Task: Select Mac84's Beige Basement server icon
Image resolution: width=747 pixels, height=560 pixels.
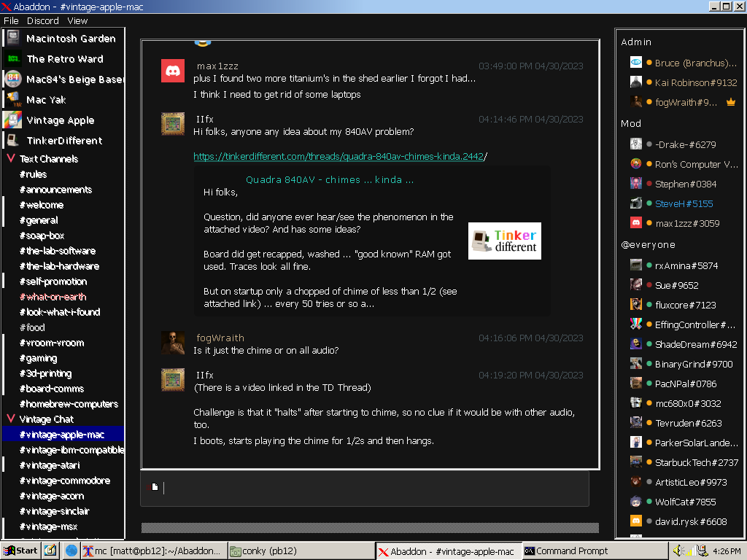Action: [x=13, y=79]
